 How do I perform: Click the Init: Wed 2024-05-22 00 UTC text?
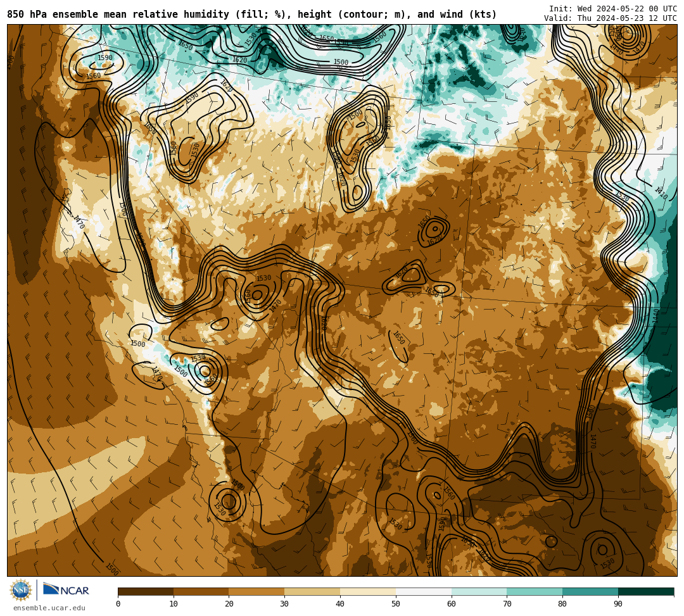[x=613, y=9]
